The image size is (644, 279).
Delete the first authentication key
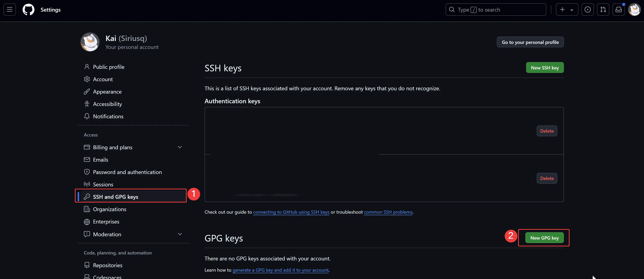547,131
